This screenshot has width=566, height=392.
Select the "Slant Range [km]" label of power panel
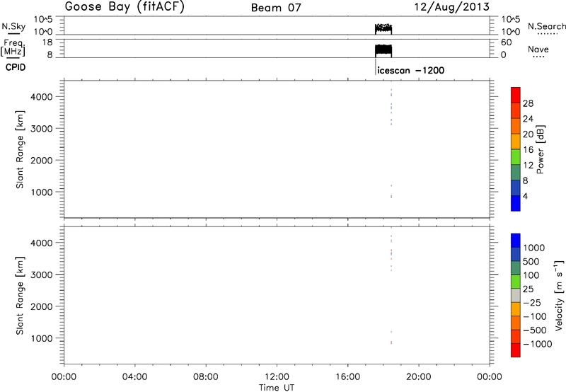pos(20,149)
